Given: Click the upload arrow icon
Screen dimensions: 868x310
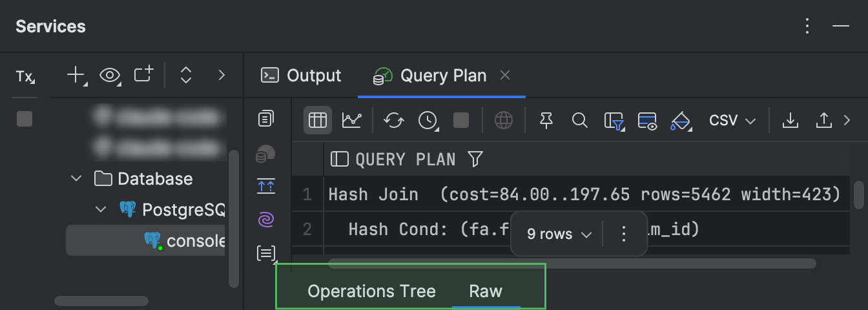Looking at the screenshot, I should pos(824,120).
